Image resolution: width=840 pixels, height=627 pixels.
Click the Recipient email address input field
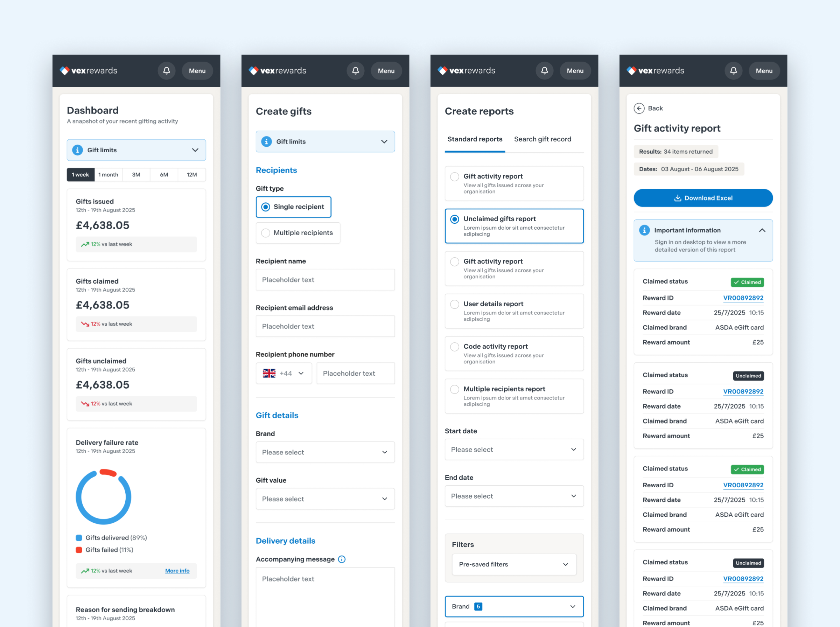[x=325, y=326]
